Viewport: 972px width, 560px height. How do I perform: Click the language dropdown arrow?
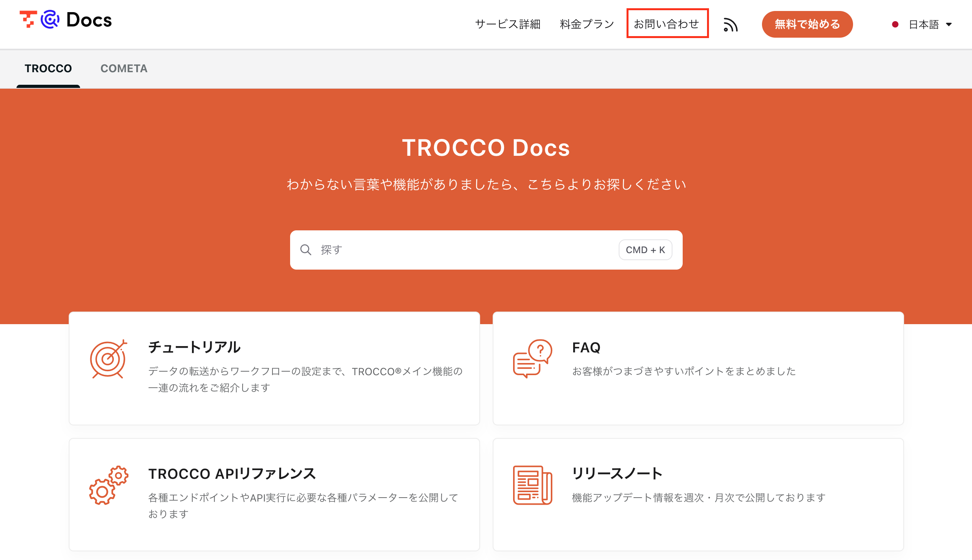tap(949, 25)
